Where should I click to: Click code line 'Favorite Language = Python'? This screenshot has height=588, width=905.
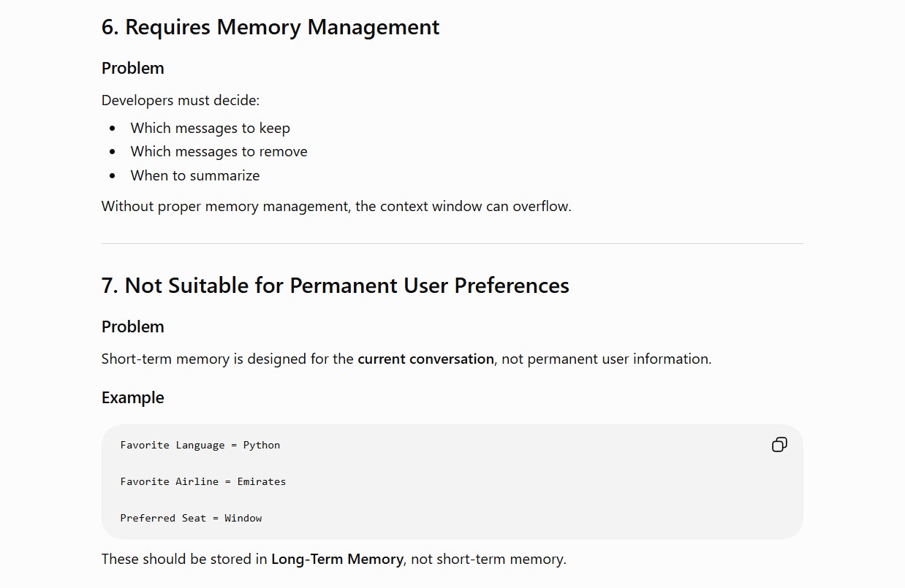[x=200, y=445]
